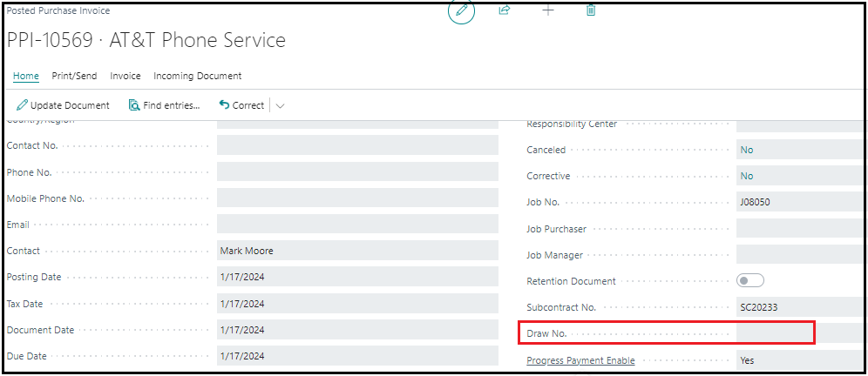
Task: Click the pencil edit icon
Action: [x=462, y=11]
